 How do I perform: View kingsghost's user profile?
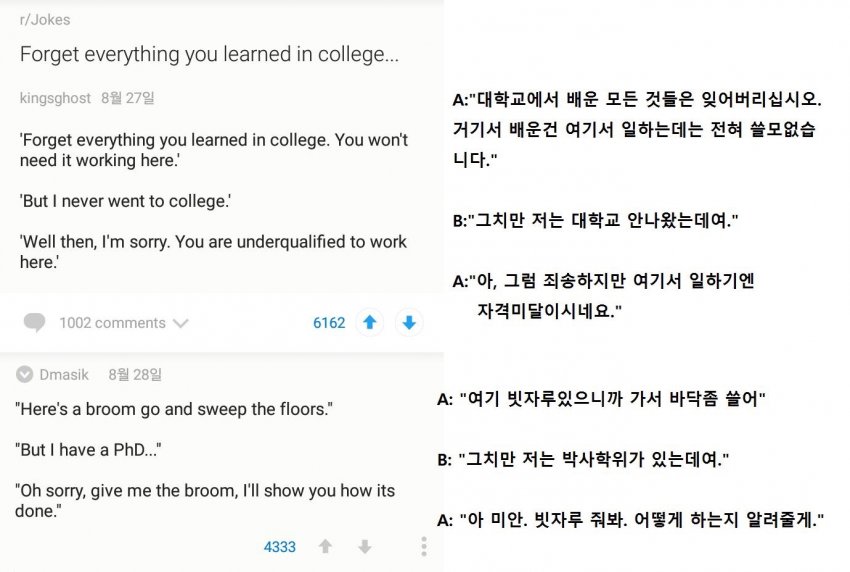[x=55, y=98]
